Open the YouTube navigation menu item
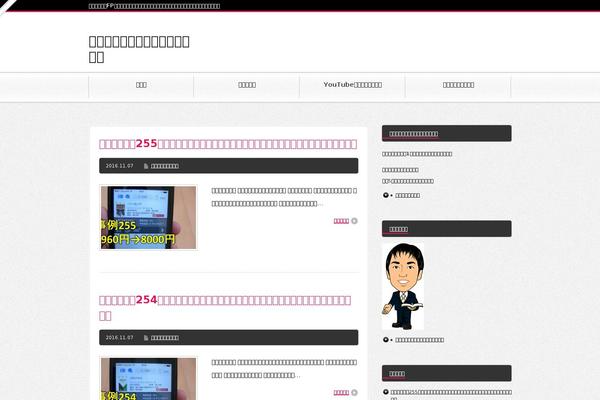 tap(352, 85)
